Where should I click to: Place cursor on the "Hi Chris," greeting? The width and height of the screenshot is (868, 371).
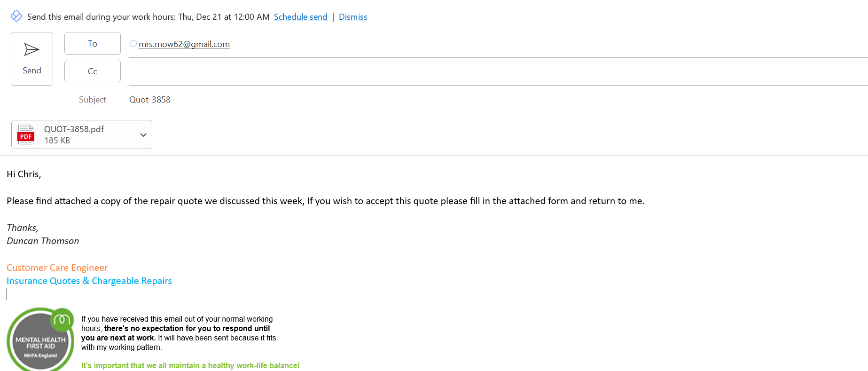(x=24, y=174)
